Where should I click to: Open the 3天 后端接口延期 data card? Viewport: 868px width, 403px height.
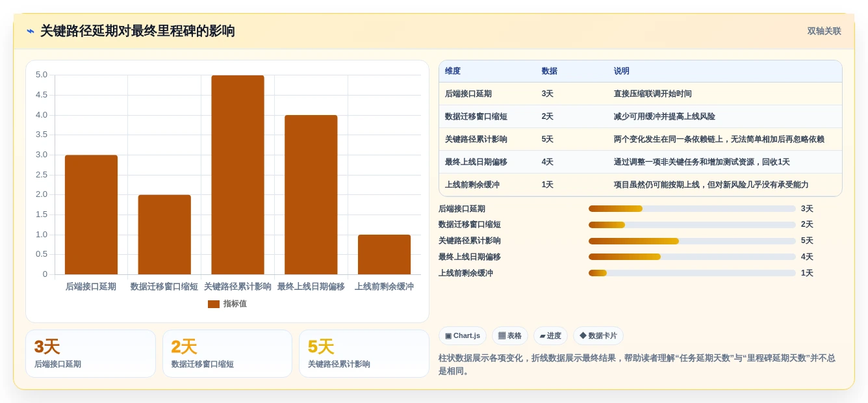[x=90, y=354]
